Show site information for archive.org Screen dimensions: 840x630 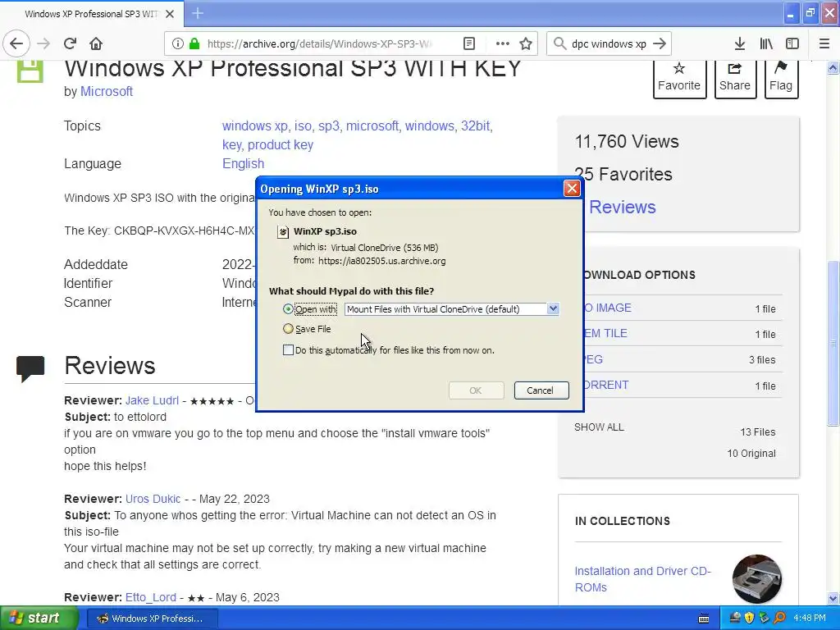[178, 43]
